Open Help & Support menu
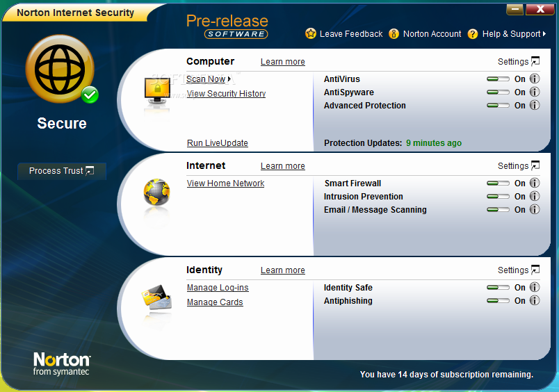 click(x=511, y=34)
